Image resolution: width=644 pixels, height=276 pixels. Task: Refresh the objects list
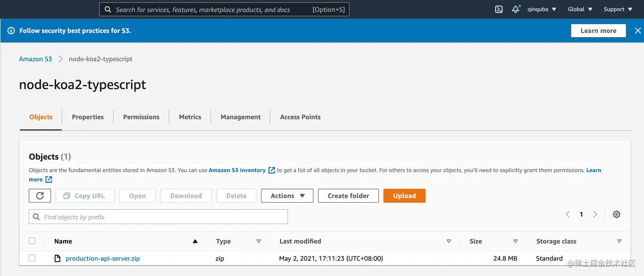pos(40,195)
